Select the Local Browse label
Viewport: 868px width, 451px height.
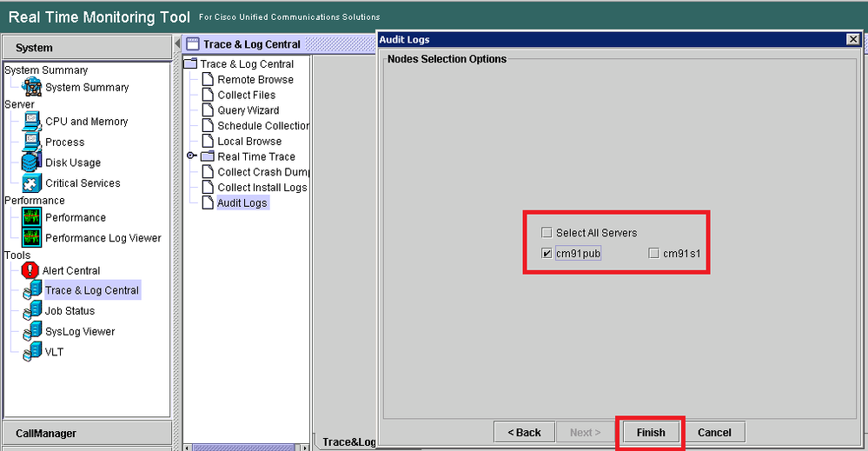249,142
